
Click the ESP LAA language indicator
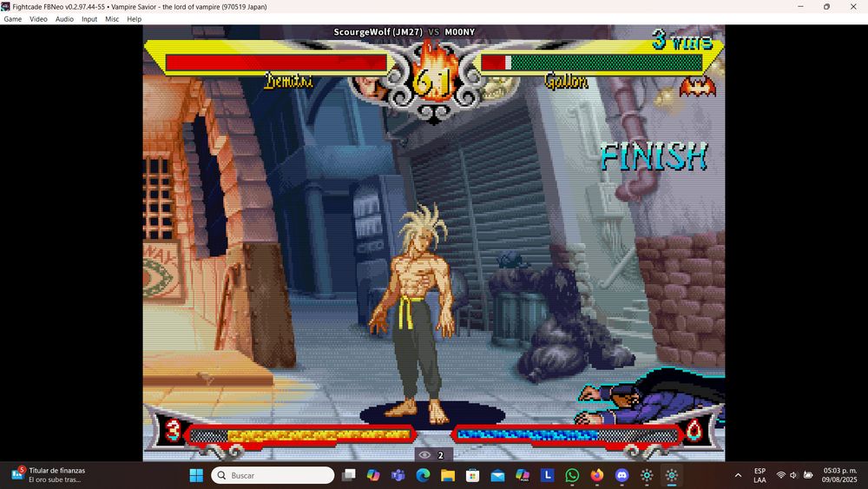759,475
